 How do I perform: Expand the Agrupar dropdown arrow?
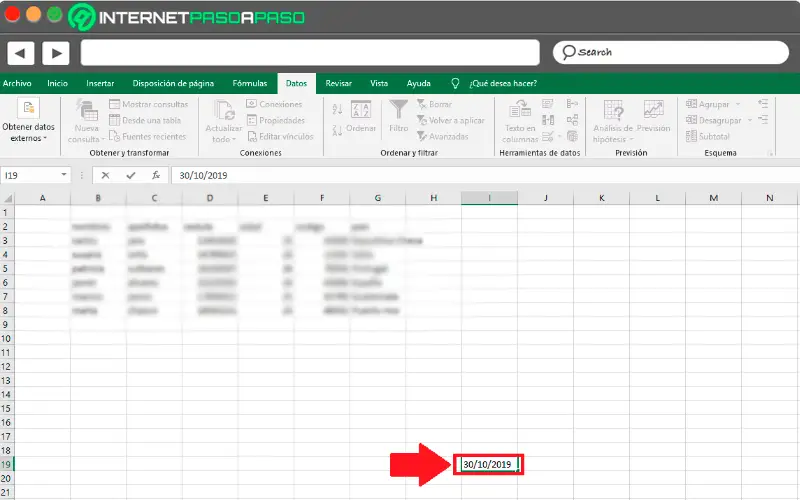pyautogui.click(x=738, y=104)
